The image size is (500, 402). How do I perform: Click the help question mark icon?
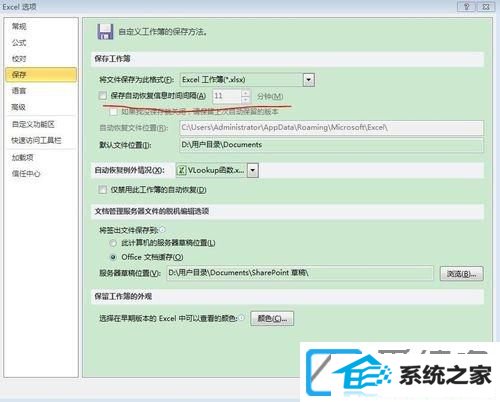click(466, 7)
